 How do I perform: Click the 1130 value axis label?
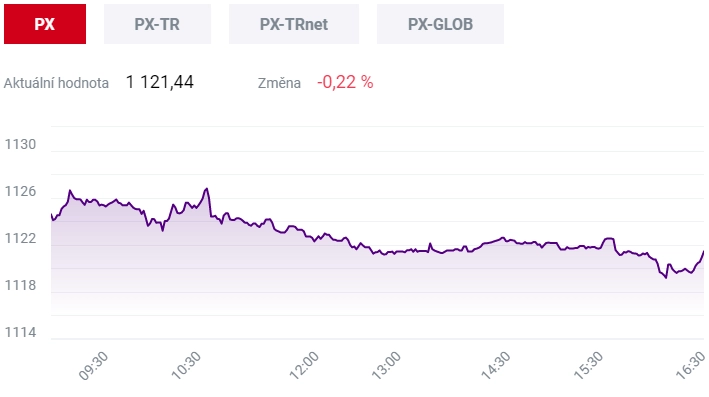20,144
